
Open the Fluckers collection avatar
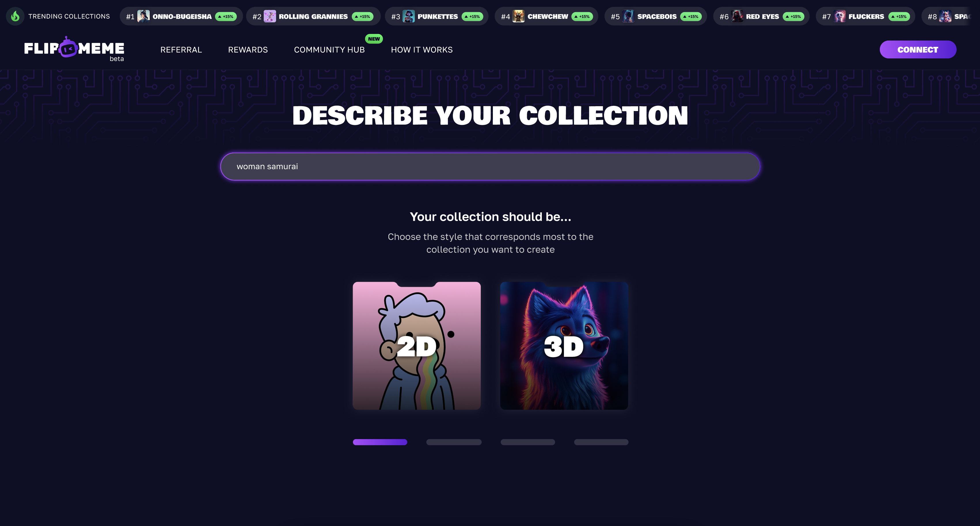point(840,16)
